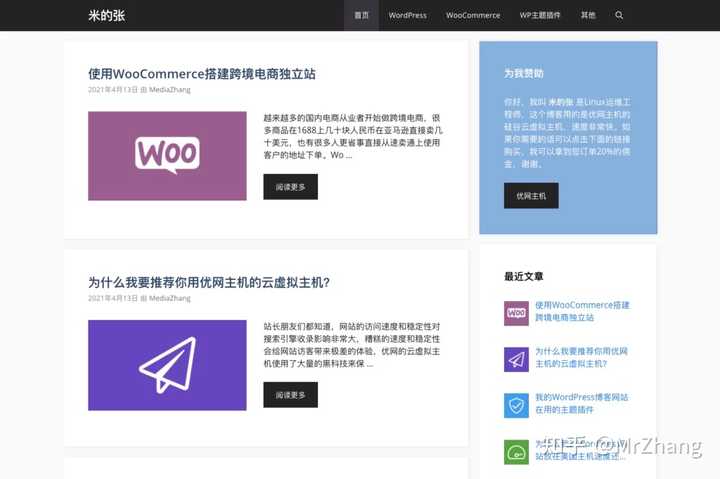Viewport: 720px width, 479px height.
Task: Click the 优网主机 button in sponsor box
Action: tap(531, 196)
